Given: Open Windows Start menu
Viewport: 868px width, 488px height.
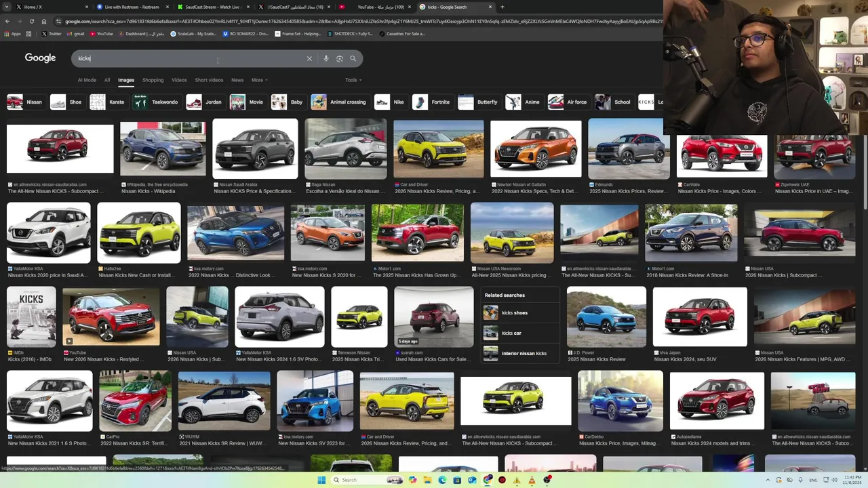Looking at the screenshot, I should click(321, 480).
